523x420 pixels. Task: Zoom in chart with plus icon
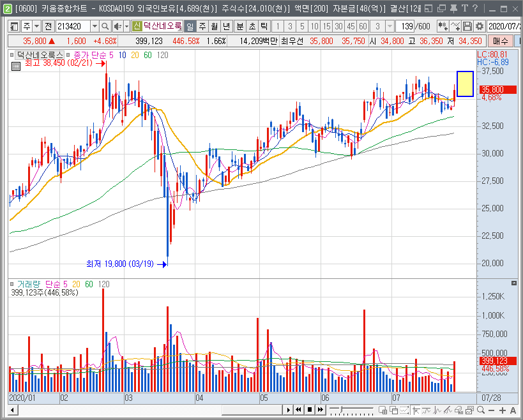[x=503, y=410]
